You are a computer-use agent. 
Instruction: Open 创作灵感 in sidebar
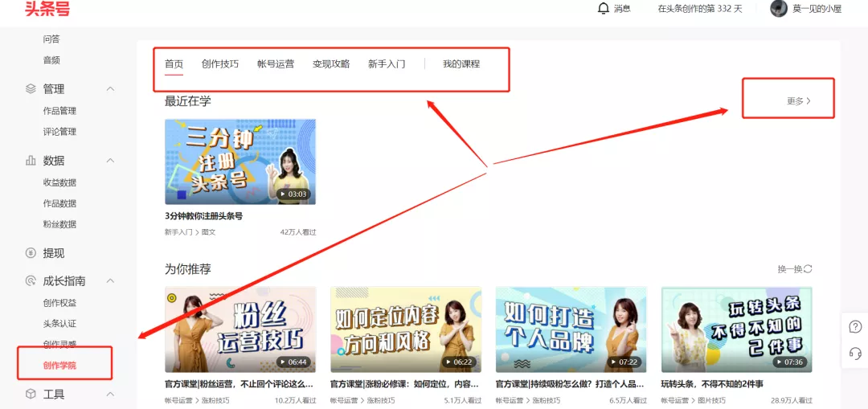[x=59, y=344]
